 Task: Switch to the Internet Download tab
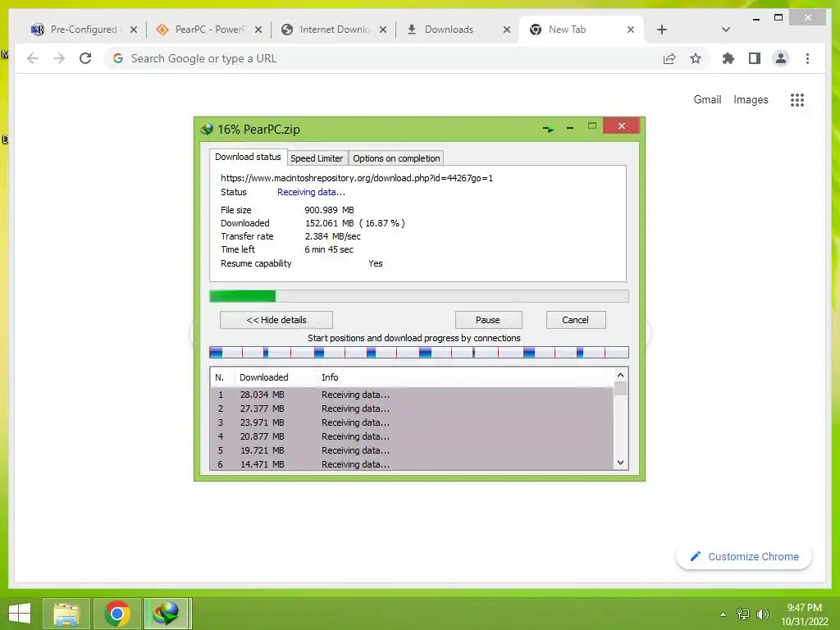click(333, 30)
